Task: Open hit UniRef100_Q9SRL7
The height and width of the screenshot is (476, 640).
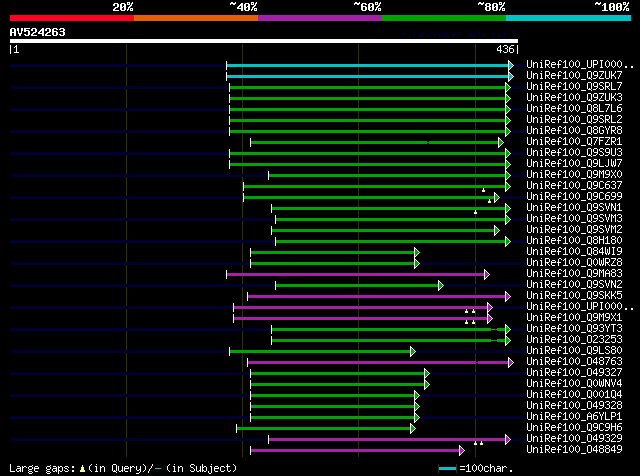Action: tap(574, 87)
